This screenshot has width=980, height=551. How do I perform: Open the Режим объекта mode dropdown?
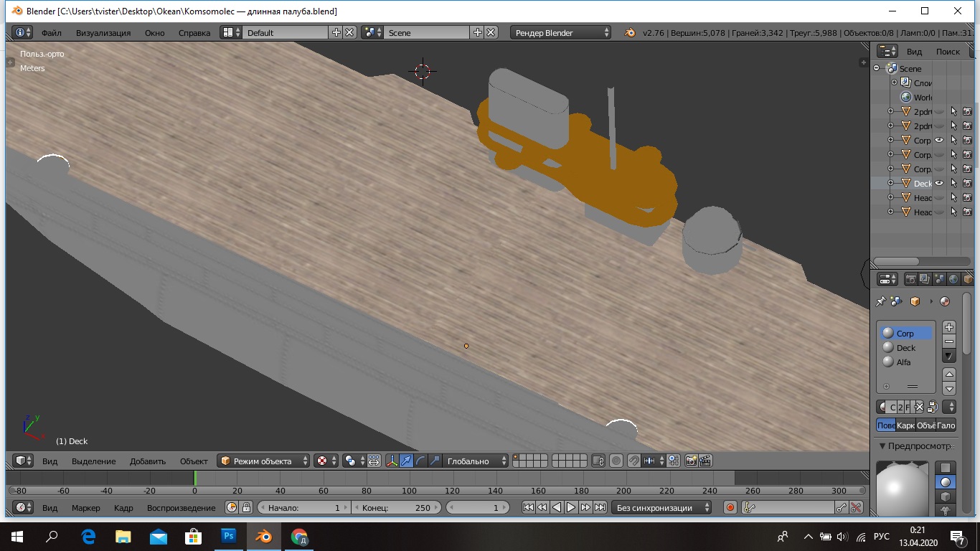(264, 461)
